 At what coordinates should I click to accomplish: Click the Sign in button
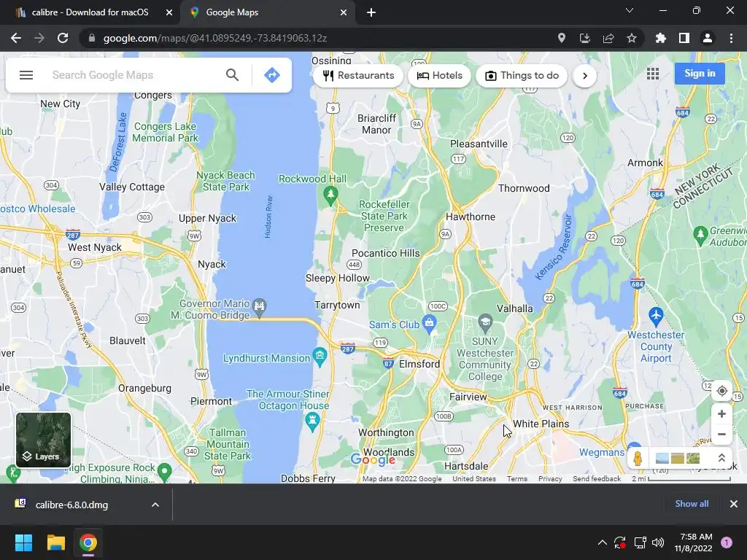[x=700, y=74]
